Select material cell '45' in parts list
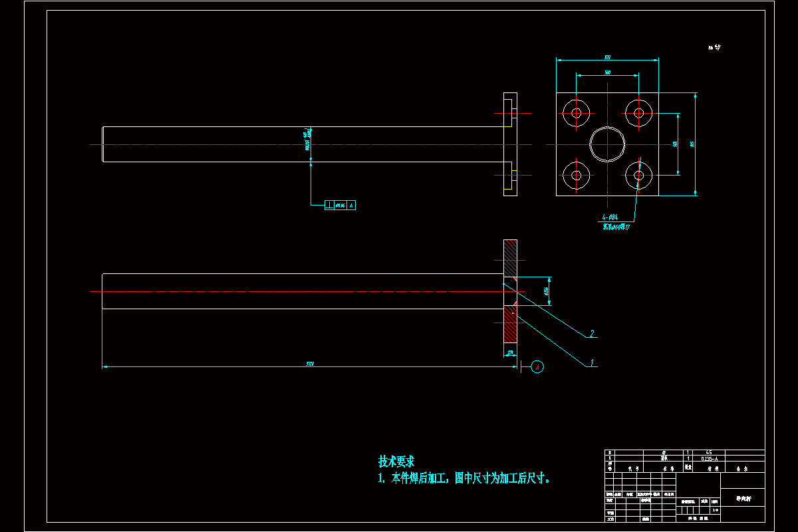 click(709, 452)
